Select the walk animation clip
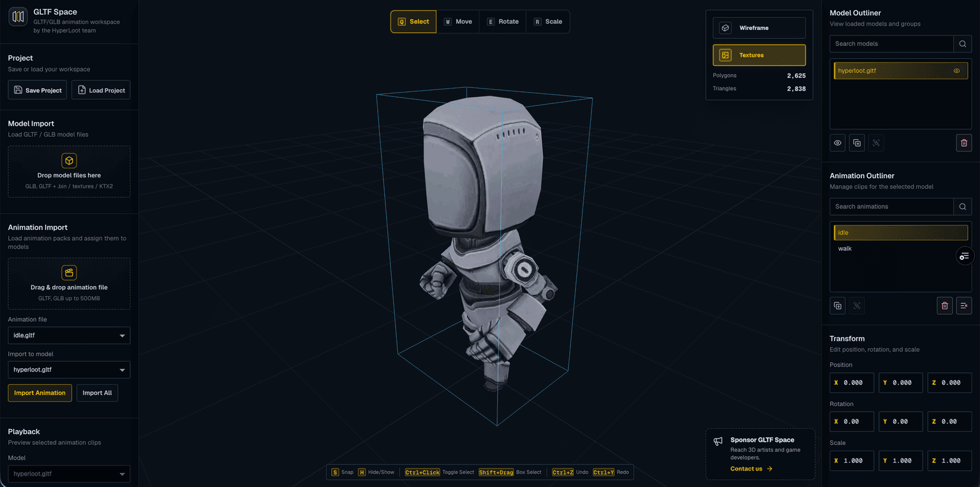Viewport: 980px width, 487px height. pos(900,249)
